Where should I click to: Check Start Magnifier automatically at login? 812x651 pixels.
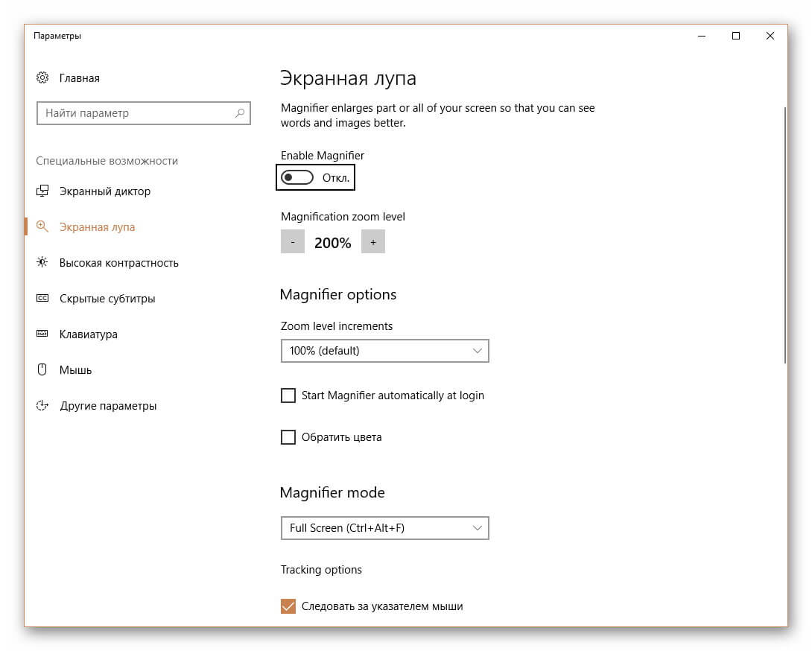(288, 396)
